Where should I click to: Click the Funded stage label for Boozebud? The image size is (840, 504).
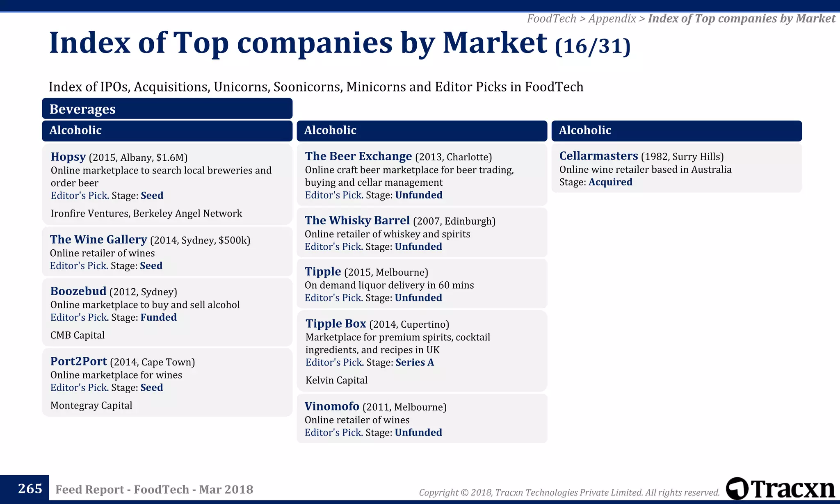159,317
